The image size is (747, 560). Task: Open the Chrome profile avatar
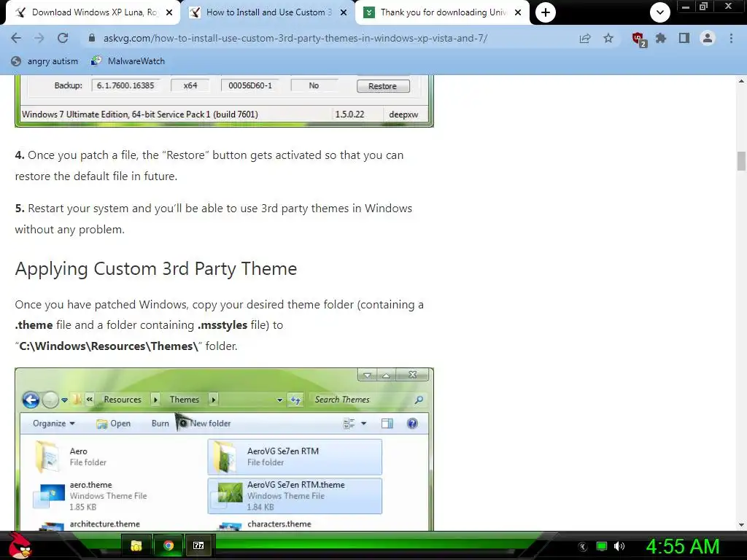(x=708, y=38)
